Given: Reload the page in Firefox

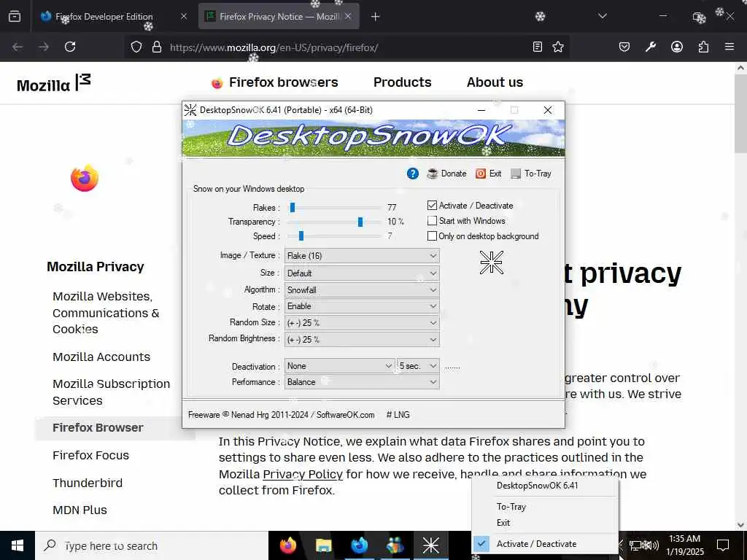Looking at the screenshot, I should (x=70, y=47).
